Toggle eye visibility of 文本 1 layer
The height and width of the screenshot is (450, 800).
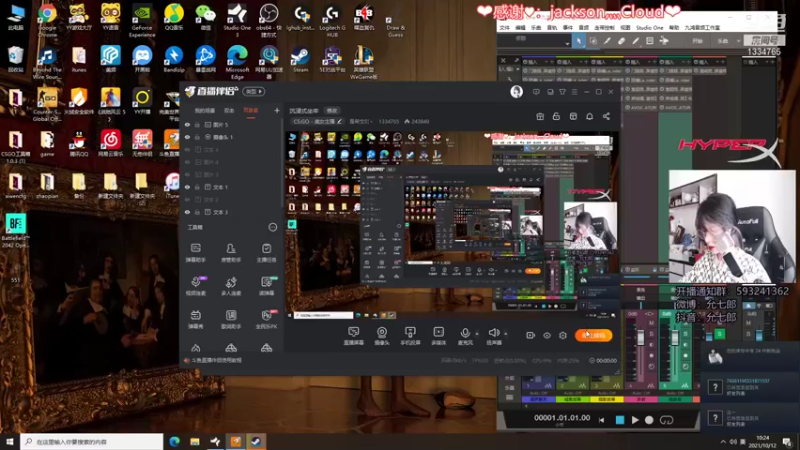[187, 187]
